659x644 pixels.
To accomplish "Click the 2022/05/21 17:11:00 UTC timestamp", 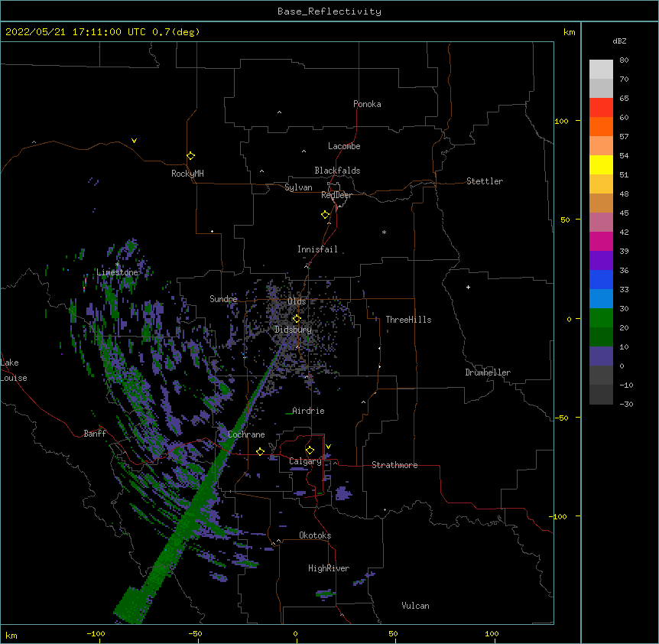I will click(76, 32).
